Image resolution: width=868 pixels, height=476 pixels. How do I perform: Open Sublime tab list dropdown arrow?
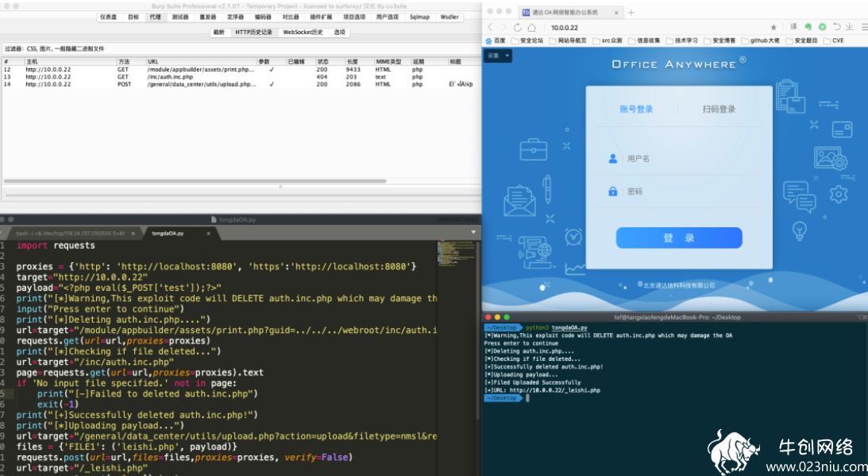click(473, 233)
